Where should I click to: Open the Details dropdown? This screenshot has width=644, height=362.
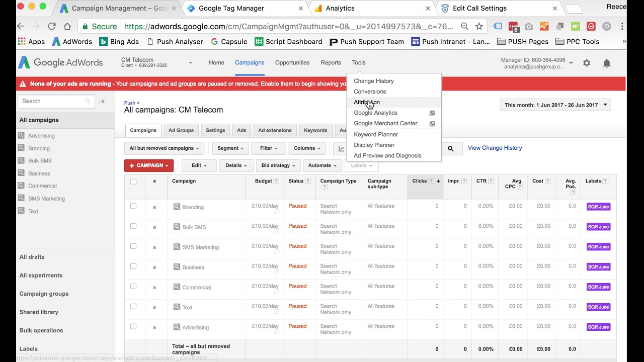coord(236,165)
